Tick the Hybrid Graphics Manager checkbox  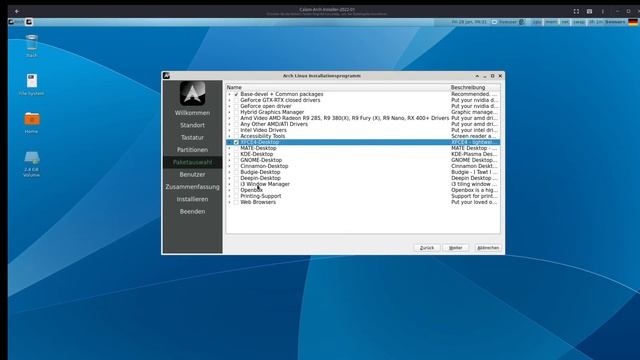tap(236, 112)
